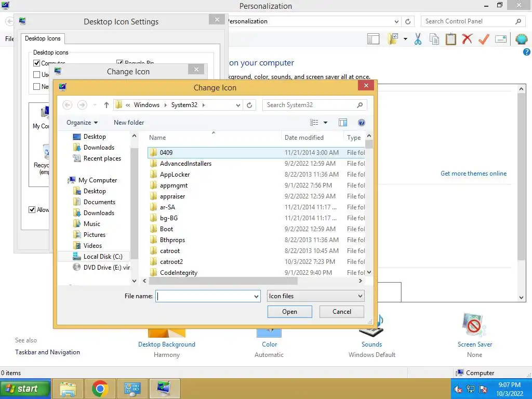This screenshot has height=399, width=532.
Task: Select the catroot2 folder row
Action: [x=256, y=262]
